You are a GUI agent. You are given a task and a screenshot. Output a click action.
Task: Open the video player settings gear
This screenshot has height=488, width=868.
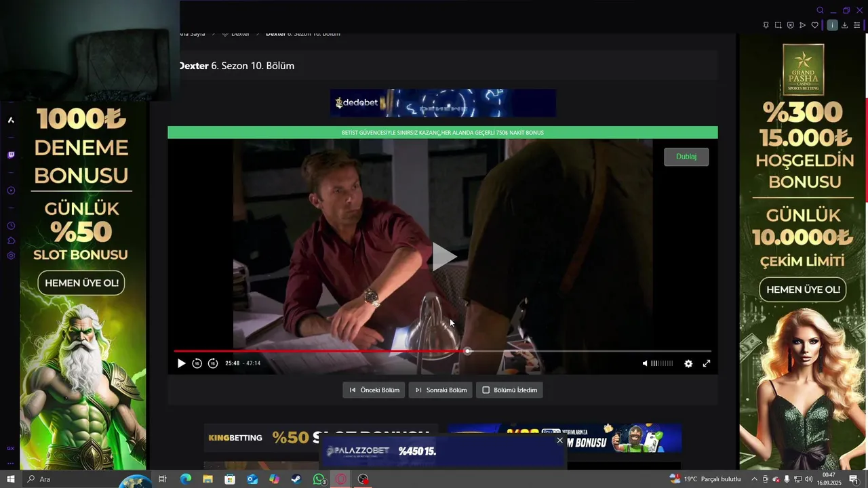click(x=688, y=363)
